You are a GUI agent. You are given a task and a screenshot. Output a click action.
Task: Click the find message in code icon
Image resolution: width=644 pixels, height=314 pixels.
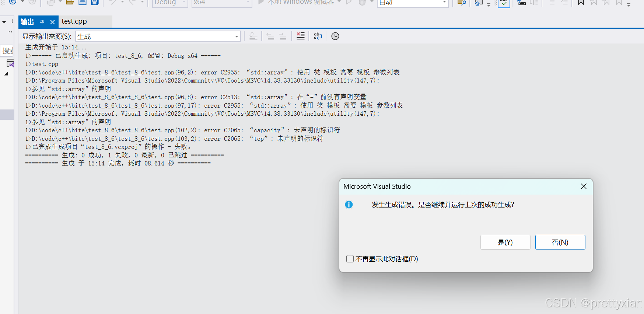pyautogui.click(x=253, y=36)
